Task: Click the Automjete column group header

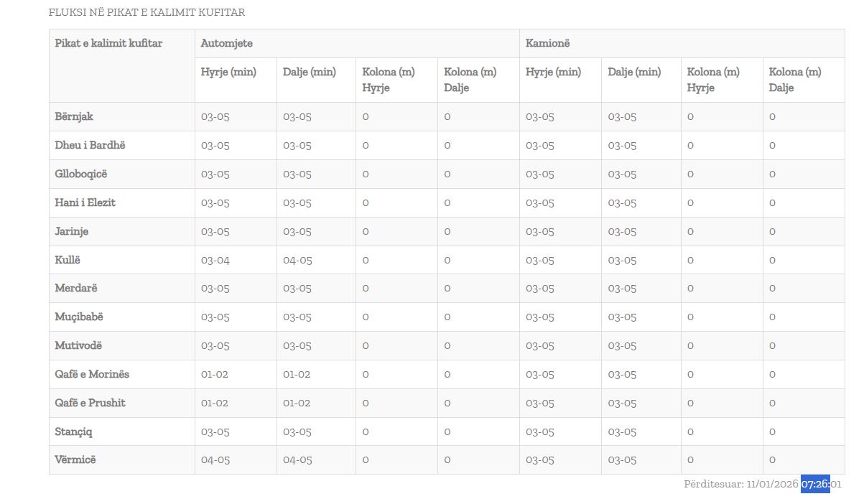Action: pyautogui.click(x=226, y=43)
